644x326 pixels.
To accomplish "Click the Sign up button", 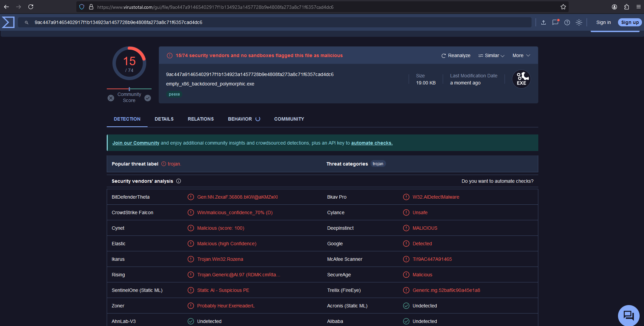I will (x=630, y=22).
